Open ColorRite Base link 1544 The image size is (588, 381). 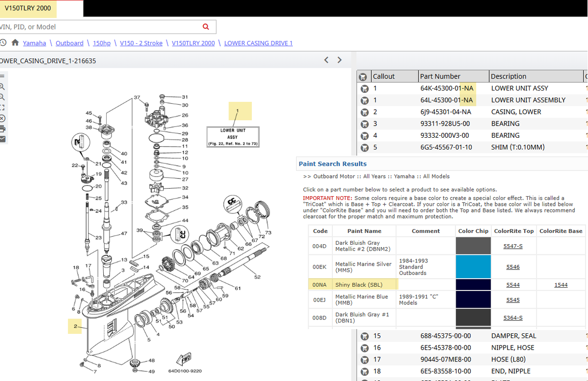(561, 285)
